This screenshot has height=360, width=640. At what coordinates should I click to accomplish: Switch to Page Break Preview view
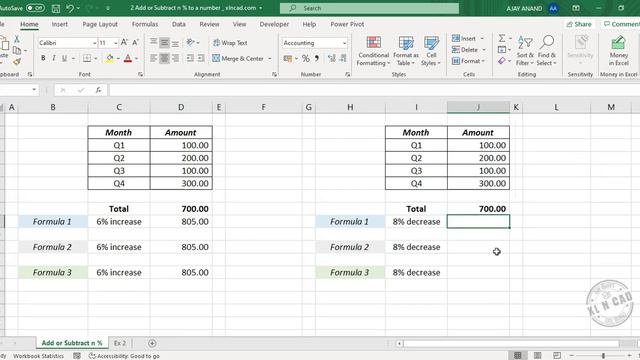[557, 356]
